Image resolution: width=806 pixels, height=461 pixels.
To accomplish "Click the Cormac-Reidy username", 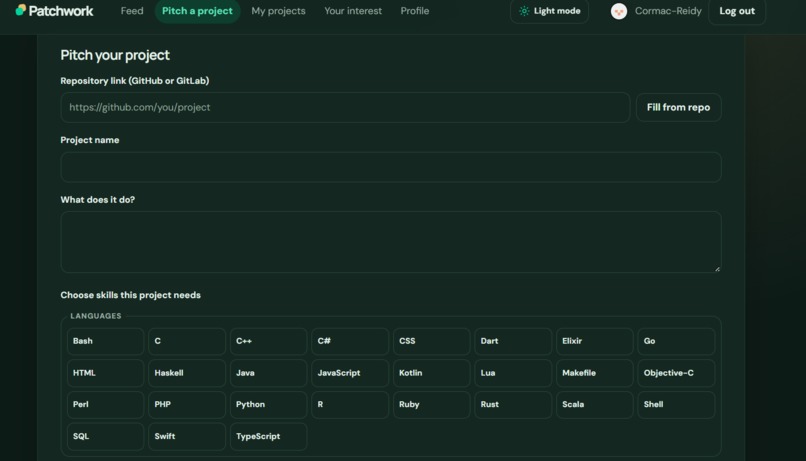I will pyautogui.click(x=668, y=11).
